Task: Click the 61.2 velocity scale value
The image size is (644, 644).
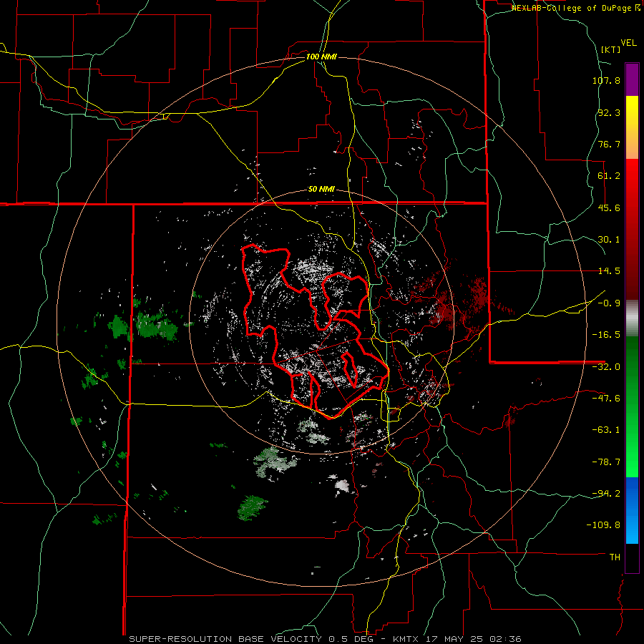Action: pos(609,176)
